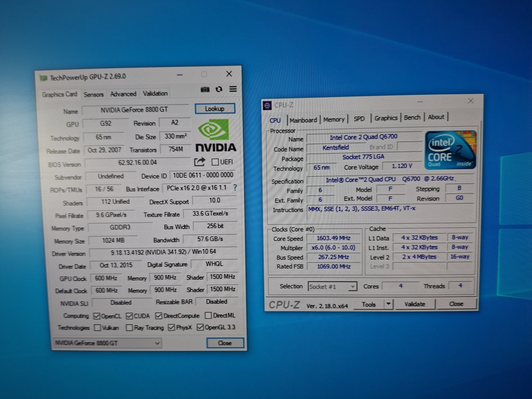Minimize the GPU-Z window
Screen dimensions: 532x399
click(180, 75)
